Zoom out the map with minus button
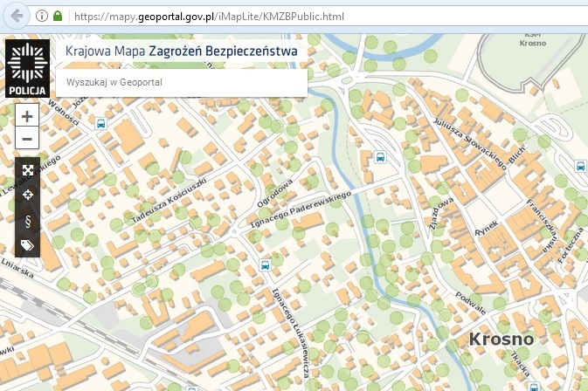 click(x=27, y=139)
